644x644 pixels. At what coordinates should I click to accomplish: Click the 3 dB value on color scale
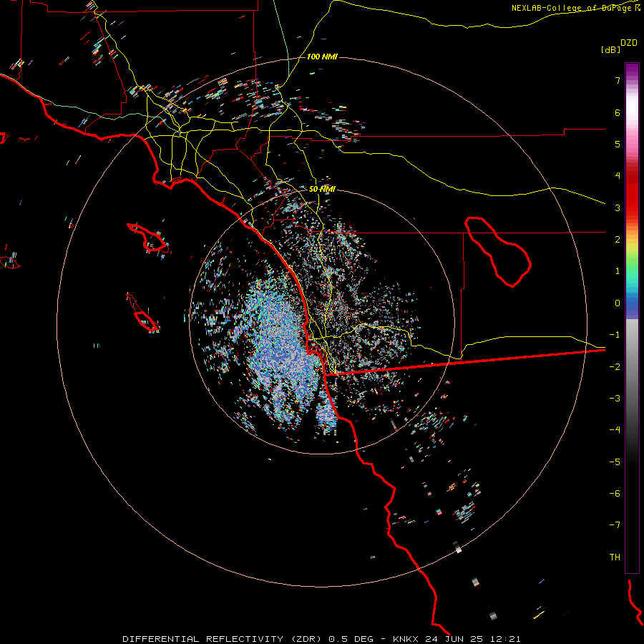(618, 208)
